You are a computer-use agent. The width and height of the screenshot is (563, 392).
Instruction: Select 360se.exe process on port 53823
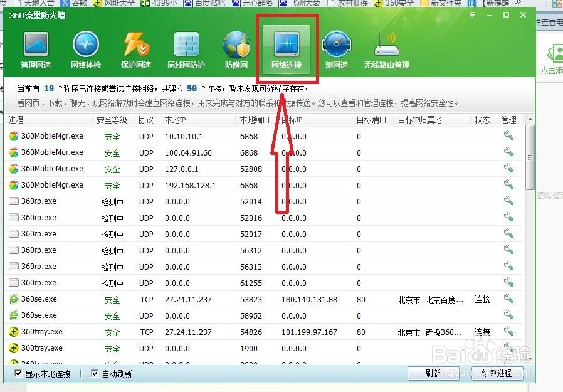tap(264, 299)
